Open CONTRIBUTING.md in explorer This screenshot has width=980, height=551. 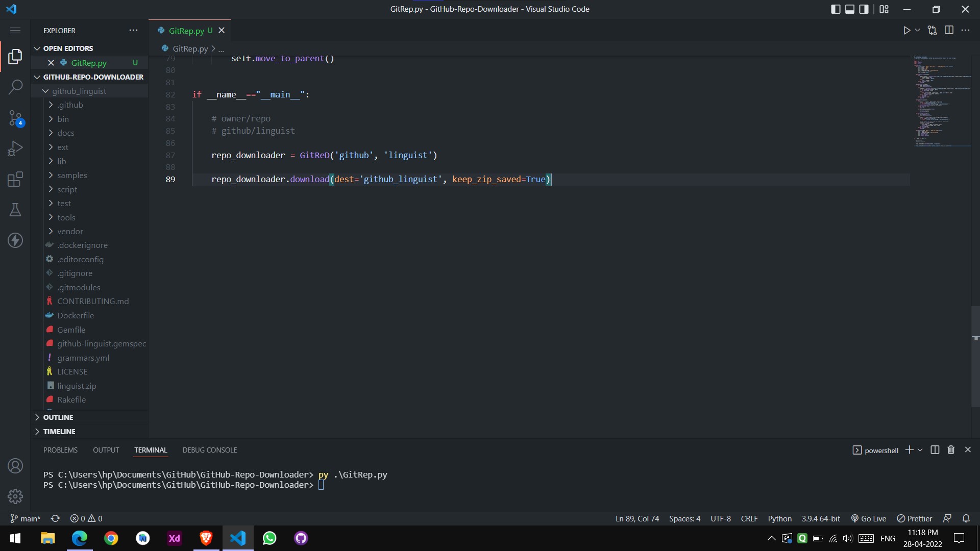pyautogui.click(x=89, y=302)
